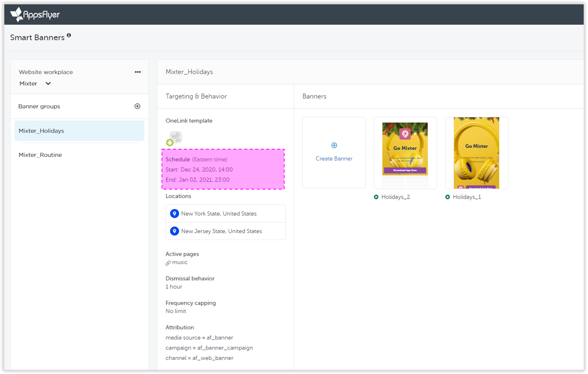Click the Schedule (Eastern time) label
Image resolution: width=588 pixels, height=374 pixels.
pos(196,159)
